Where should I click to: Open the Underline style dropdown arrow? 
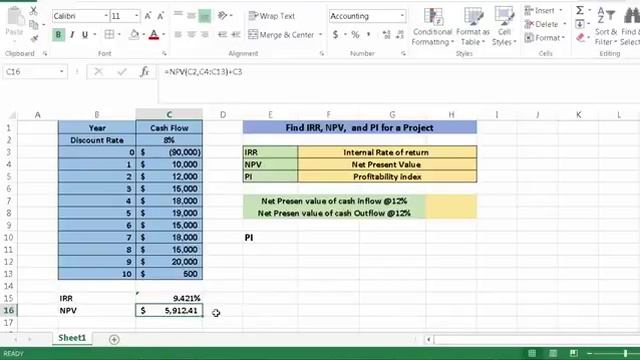tap(95, 35)
